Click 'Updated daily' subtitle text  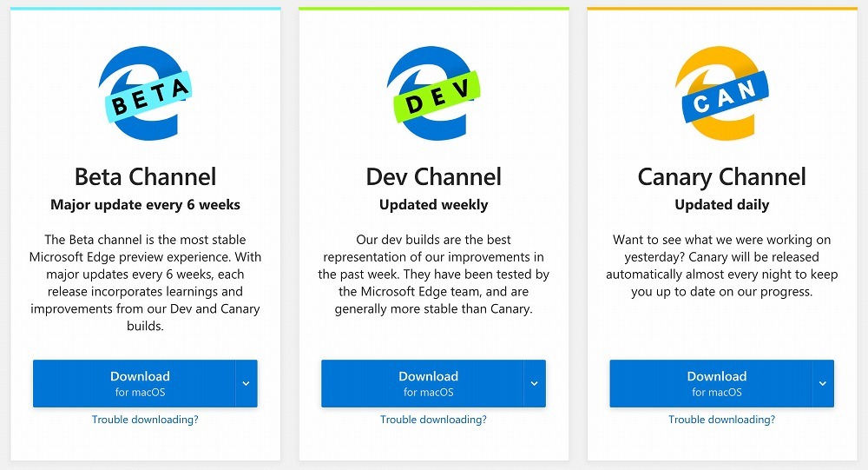[721, 205]
